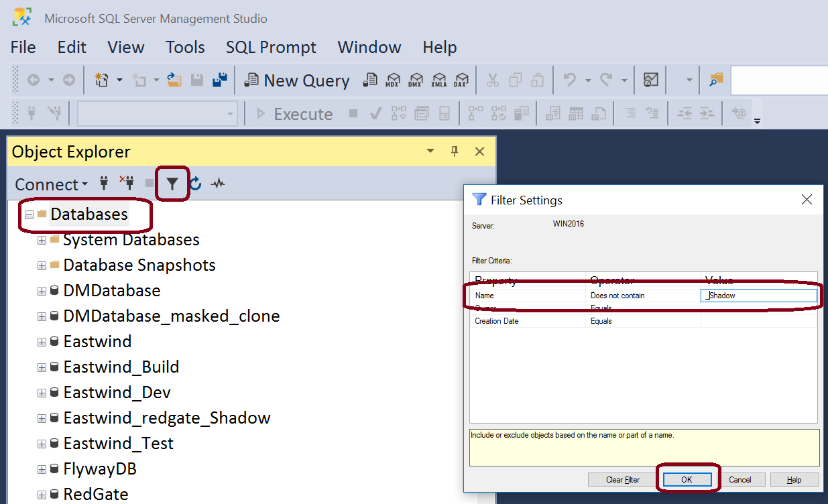The width and height of the screenshot is (828, 504).
Task: Click the New Project icon
Action: (102, 80)
